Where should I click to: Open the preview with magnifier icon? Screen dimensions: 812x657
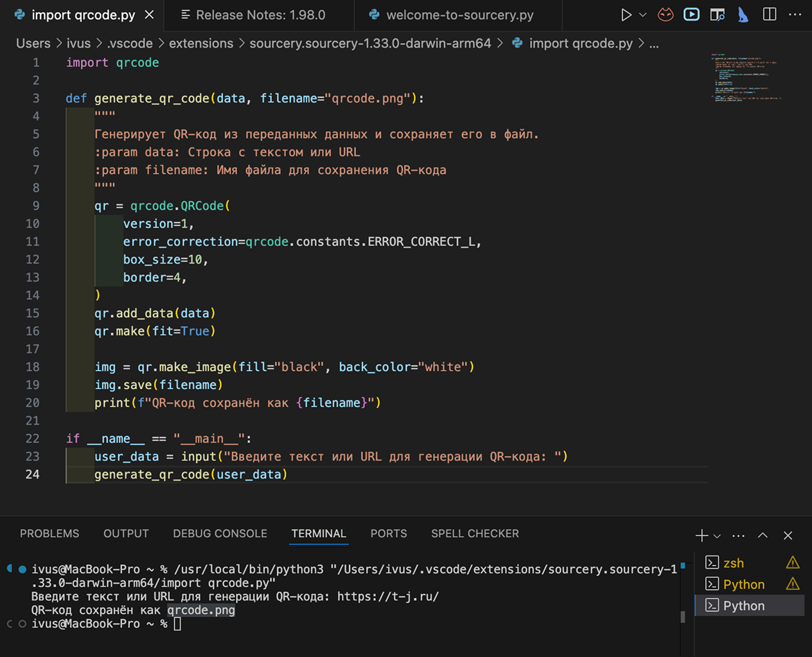(x=717, y=15)
